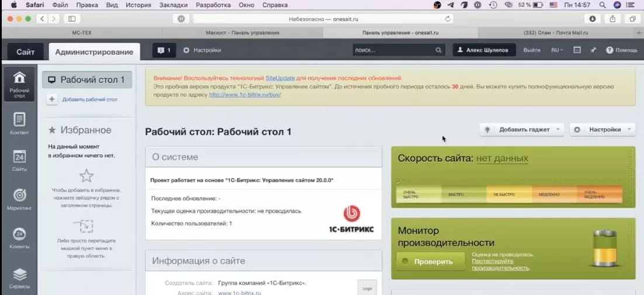Open http://www.1c-bitrix.ru/buy/ link

pos(245,94)
